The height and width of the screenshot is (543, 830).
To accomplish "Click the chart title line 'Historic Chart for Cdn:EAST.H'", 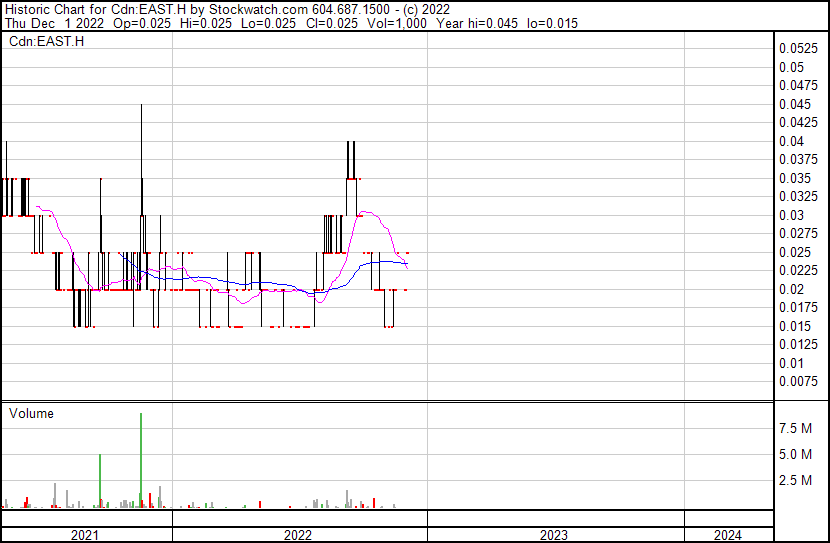I will (95, 10).
